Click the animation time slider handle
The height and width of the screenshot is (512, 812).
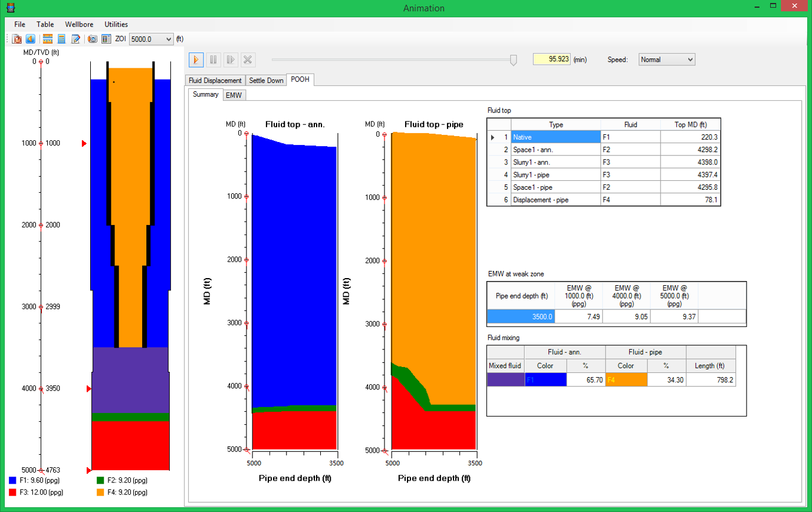point(514,60)
